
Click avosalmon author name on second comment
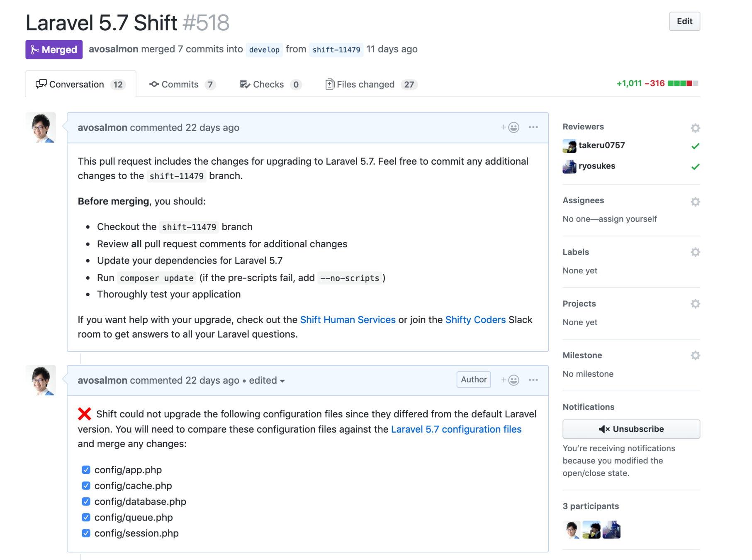[102, 380]
